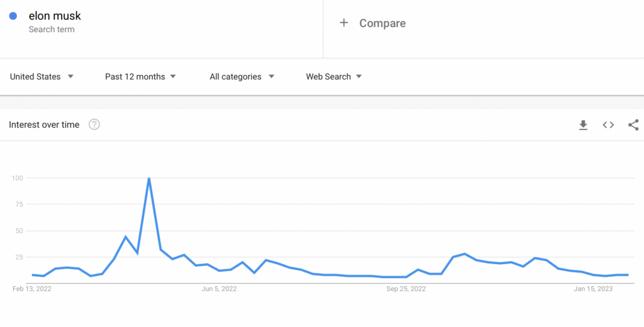
Task: Click the Search term label under elon musk
Action: (52, 30)
